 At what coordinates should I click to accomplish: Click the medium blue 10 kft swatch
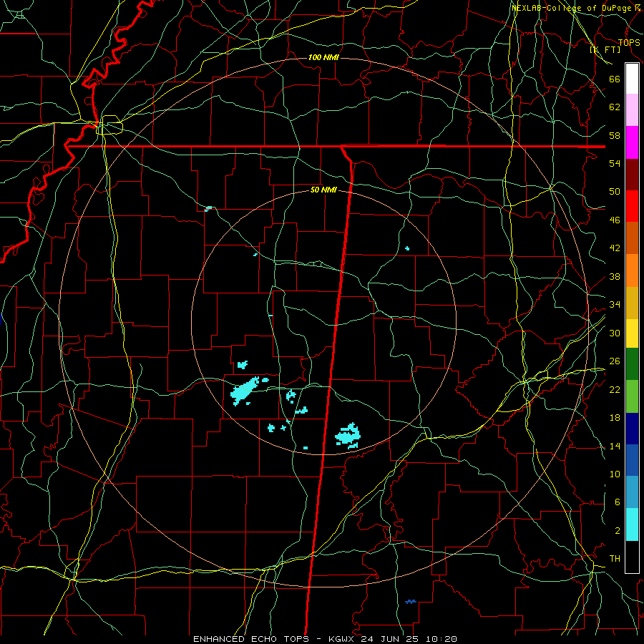[x=632, y=460]
